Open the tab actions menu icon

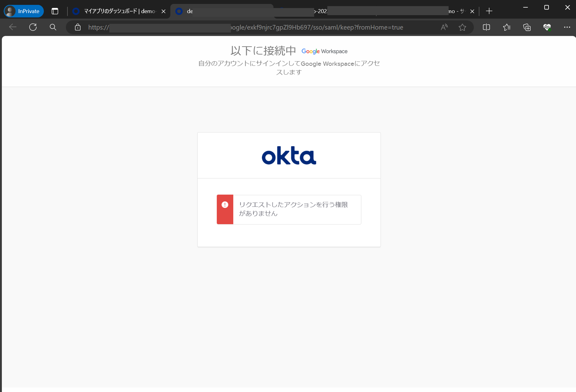point(55,11)
